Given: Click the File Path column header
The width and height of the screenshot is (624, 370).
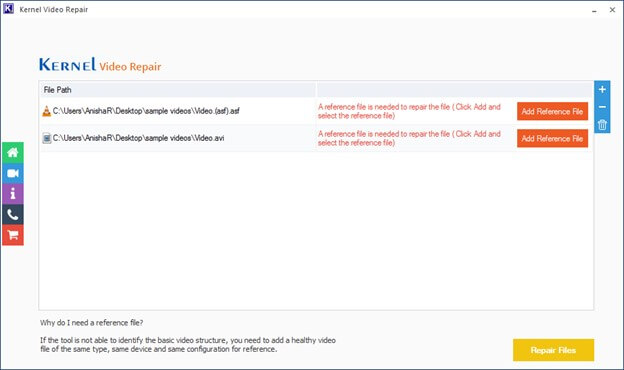Looking at the screenshot, I should click(178, 90).
